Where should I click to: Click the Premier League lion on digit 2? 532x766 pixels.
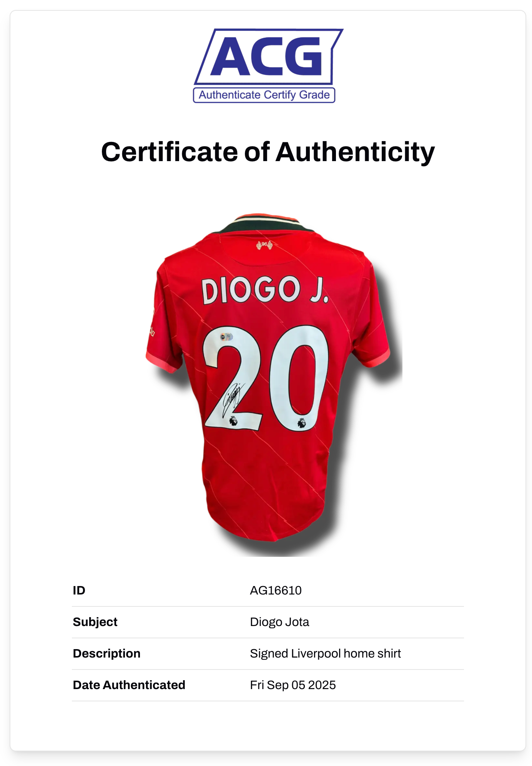click(233, 421)
